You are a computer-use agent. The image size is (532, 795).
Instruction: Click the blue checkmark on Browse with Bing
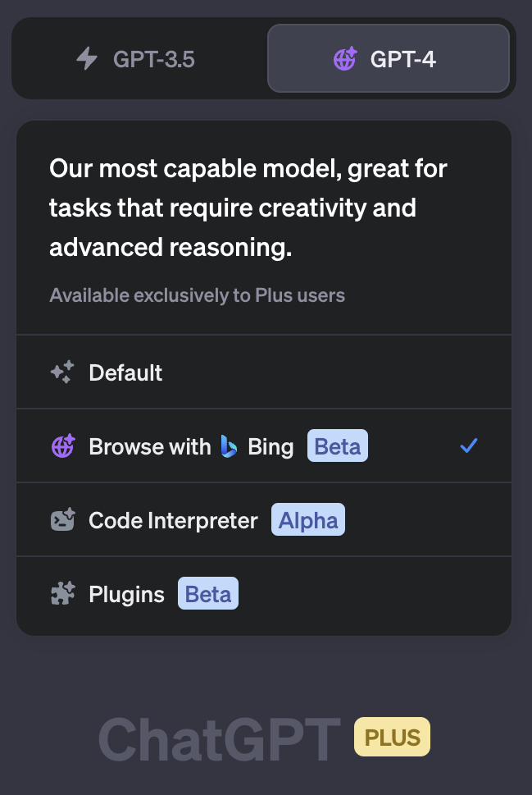[x=468, y=445]
